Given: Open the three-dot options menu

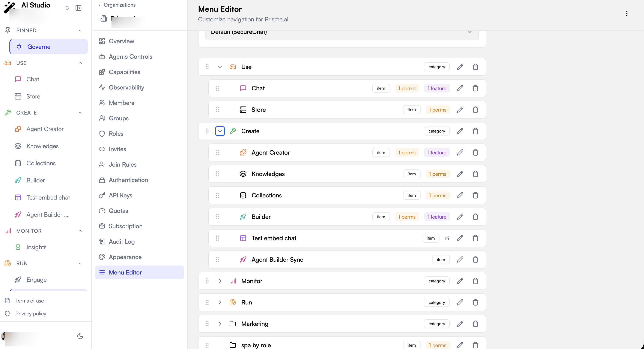Looking at the screenshot, I should pos(626,13).
